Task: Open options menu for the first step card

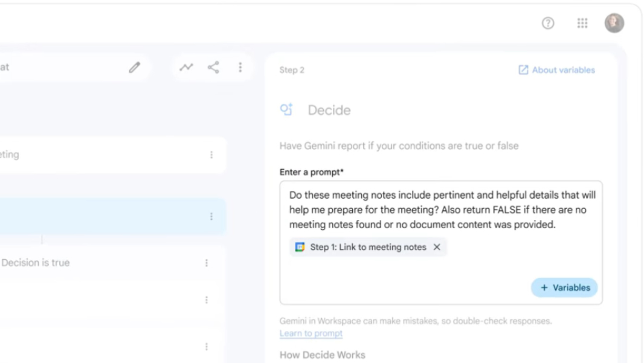Action: click(211, 155)
